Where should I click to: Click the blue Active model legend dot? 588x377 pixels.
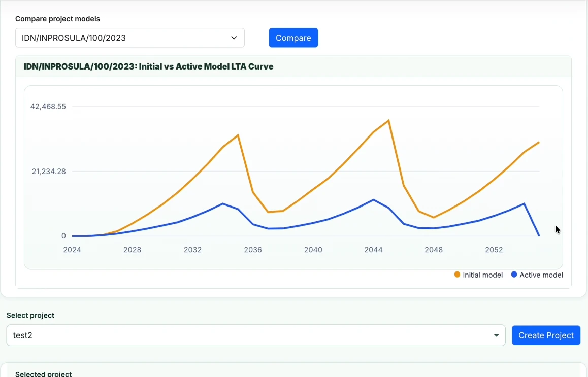point(514,275)
